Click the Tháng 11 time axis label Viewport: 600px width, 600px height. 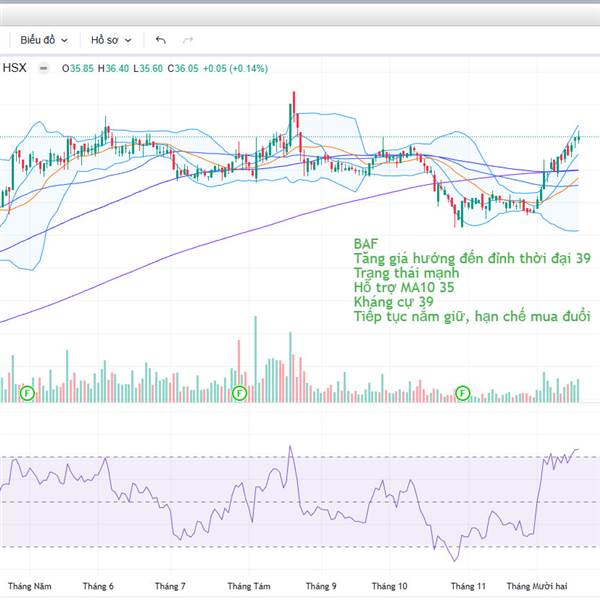point(468,586)
